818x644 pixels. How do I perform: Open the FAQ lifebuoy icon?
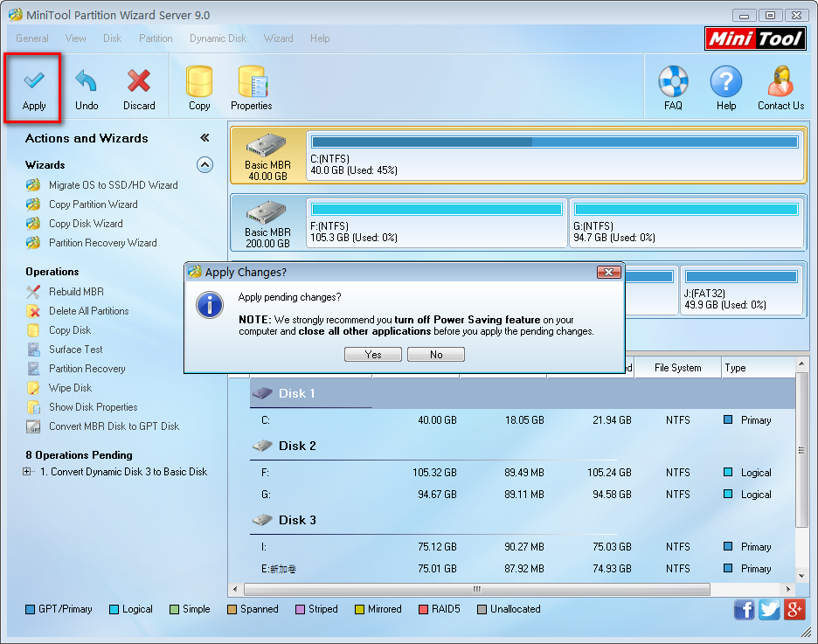(673, 88)
